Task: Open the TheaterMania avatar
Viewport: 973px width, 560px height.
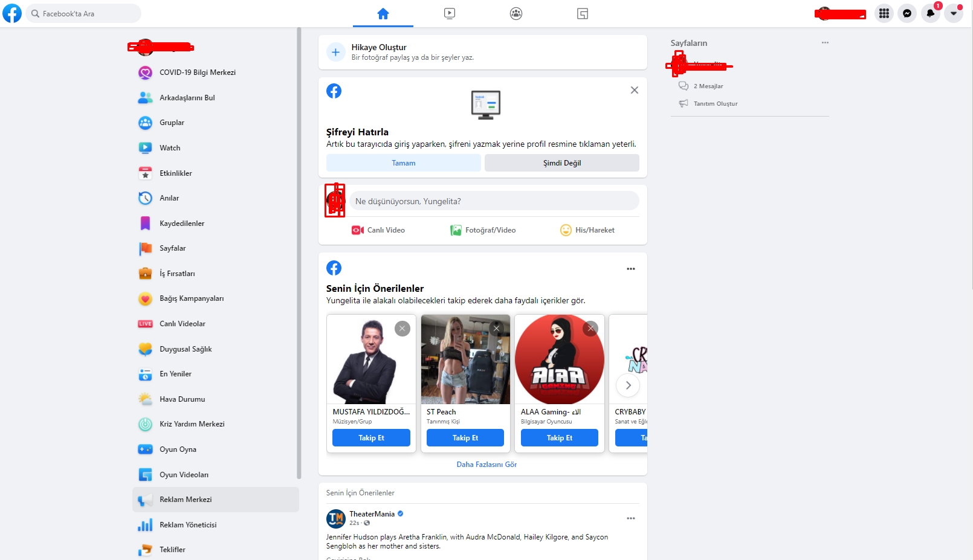Action: click(x=336, y=518)
